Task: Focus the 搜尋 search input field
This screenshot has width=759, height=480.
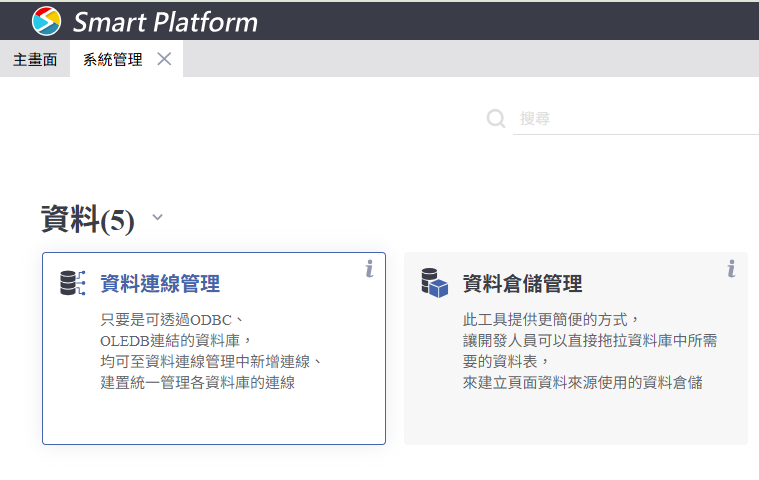Action: point(636,118)
